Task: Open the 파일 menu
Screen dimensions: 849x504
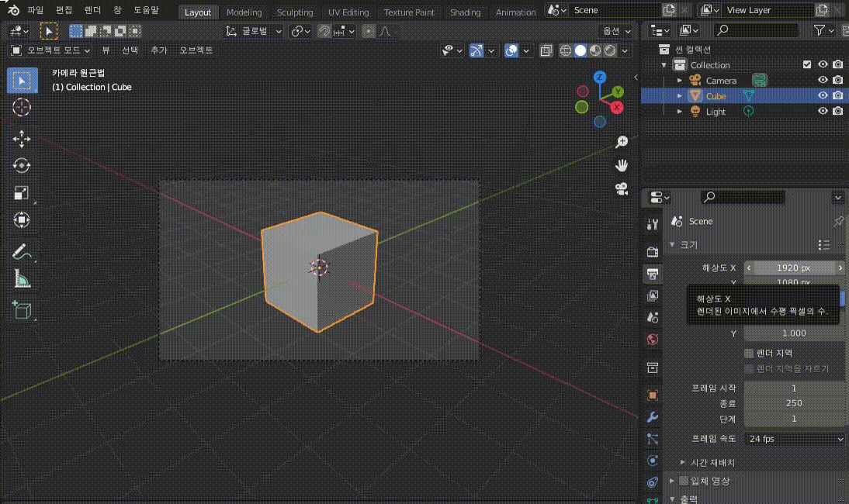Action: click(35, 10)
